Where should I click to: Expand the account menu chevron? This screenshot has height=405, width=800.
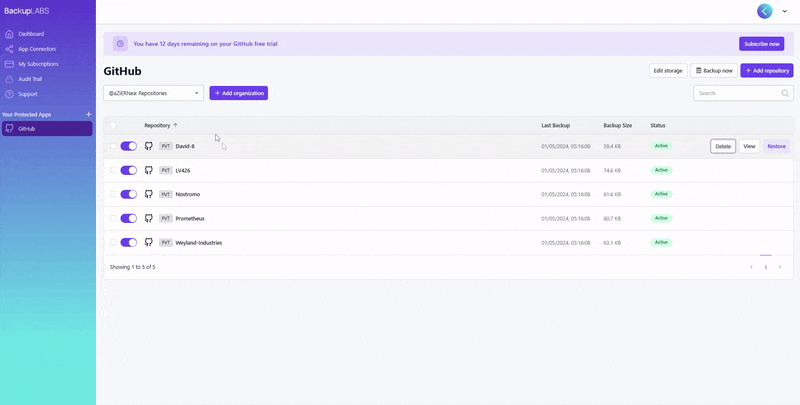(785, 11)
